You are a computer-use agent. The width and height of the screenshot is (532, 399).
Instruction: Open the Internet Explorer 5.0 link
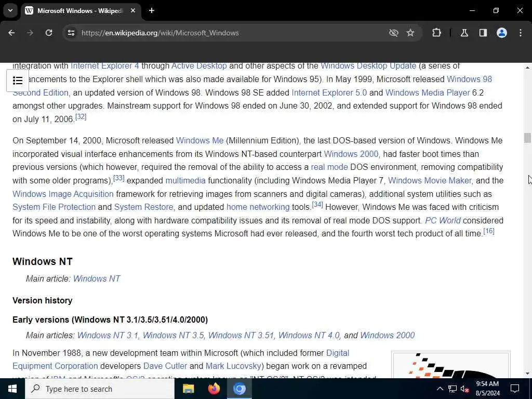click(329, 92)
